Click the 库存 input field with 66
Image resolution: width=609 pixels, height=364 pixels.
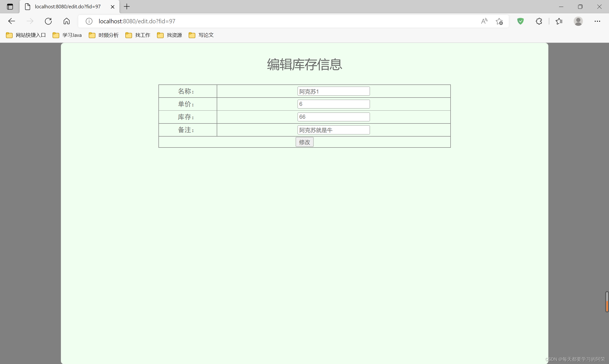(334, 117)
